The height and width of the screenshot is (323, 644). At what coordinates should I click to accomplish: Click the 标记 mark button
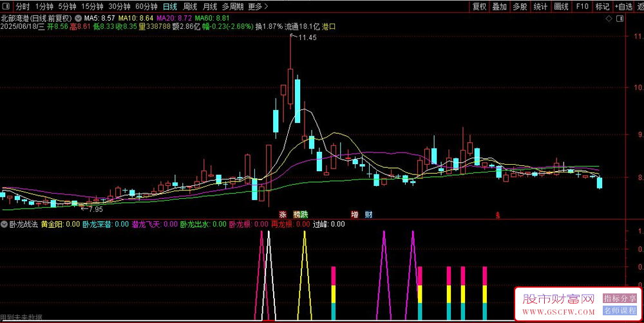coord(602,6)
